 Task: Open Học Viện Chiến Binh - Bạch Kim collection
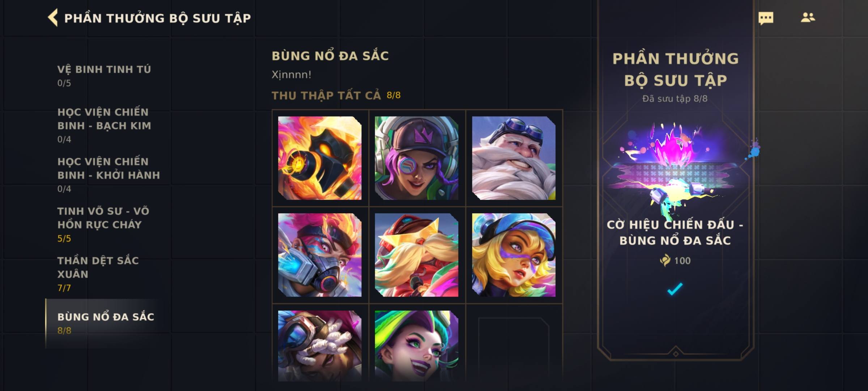click(104, 125)
